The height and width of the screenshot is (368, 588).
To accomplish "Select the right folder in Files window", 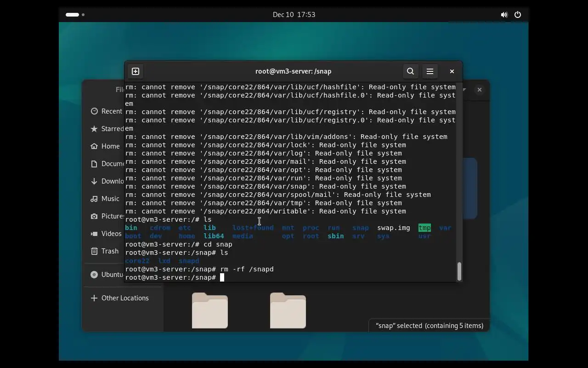I will click(288, 310).
